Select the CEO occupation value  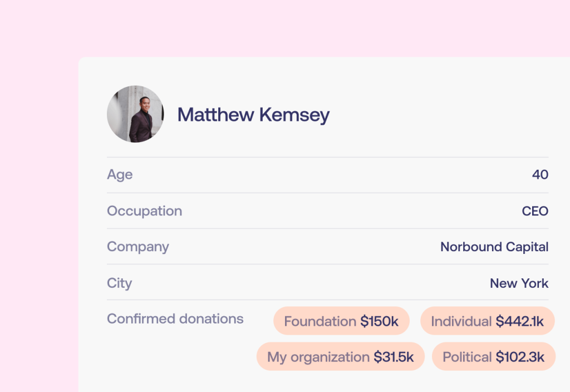coord(535,211)
